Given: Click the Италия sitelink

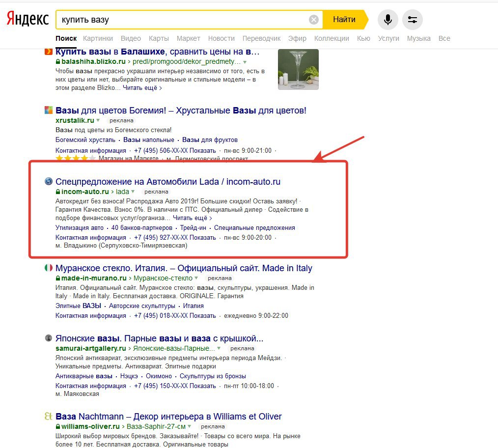Looking at the screenshot, I should [194, 306].
